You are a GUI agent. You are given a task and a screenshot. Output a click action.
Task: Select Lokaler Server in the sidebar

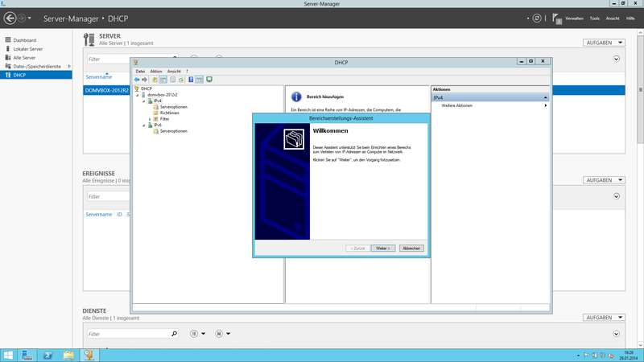[x=28, y=49]
